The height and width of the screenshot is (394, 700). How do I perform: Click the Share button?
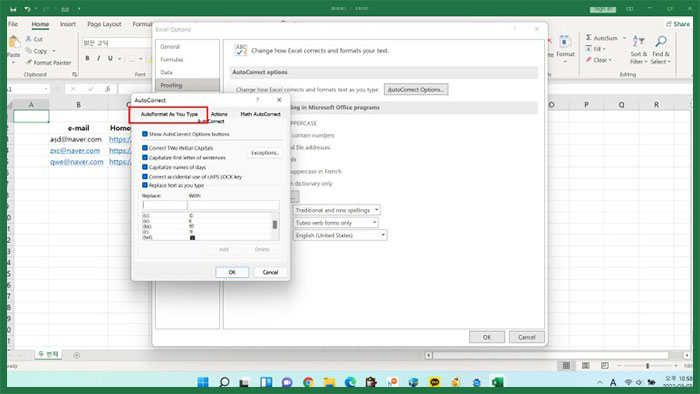pyautogui.click(x=678, y=24)
